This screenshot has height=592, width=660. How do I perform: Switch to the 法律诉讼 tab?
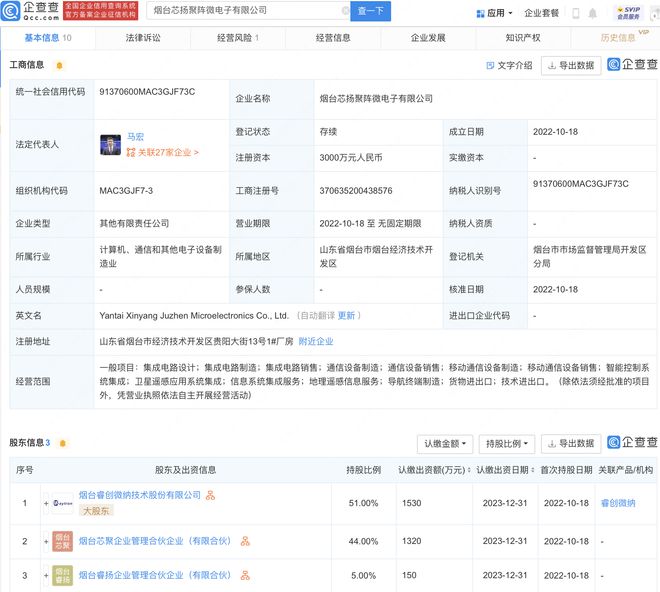143,38
